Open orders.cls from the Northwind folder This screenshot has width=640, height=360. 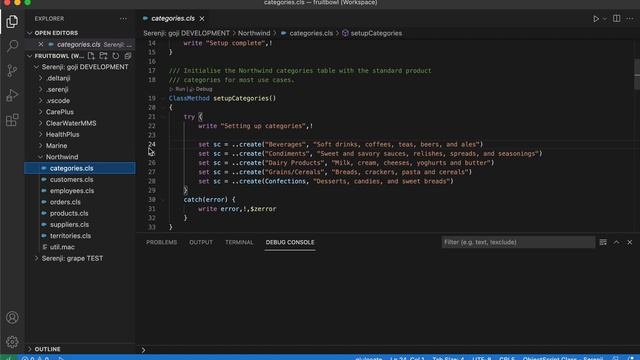[x=65, y=202]
